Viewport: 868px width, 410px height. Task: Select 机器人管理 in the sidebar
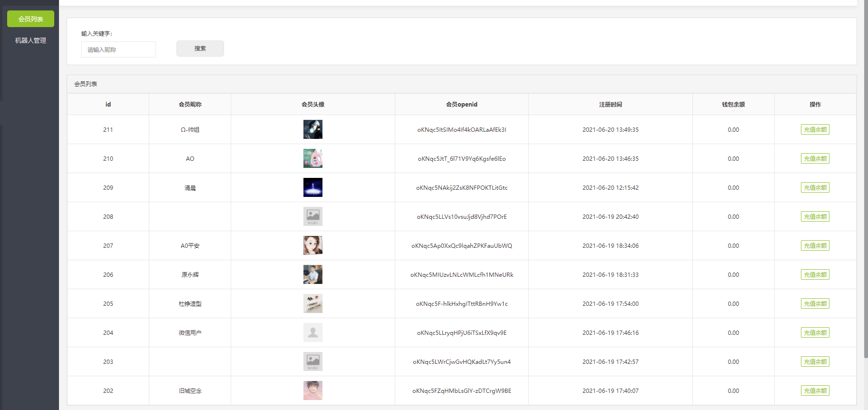[30, 40]
